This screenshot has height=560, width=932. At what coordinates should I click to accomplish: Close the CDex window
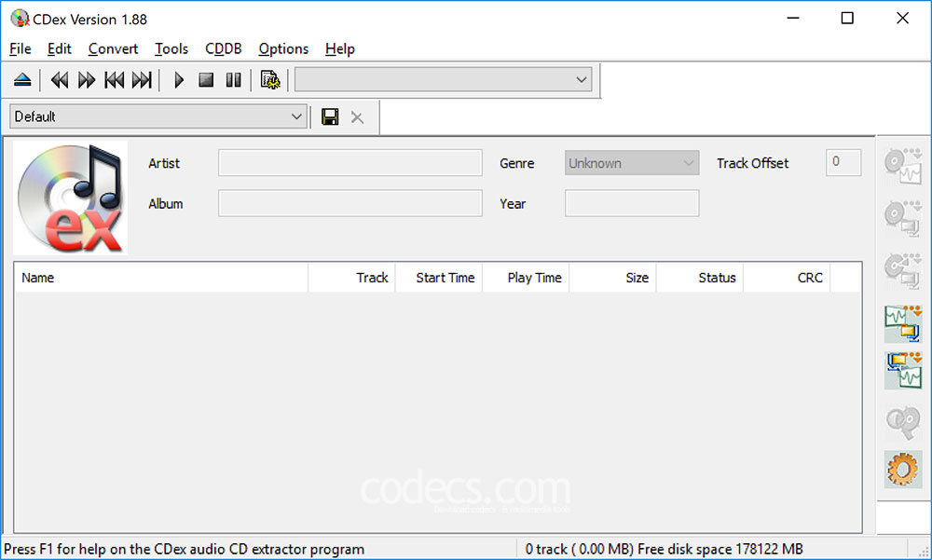(x=902, y=19)
